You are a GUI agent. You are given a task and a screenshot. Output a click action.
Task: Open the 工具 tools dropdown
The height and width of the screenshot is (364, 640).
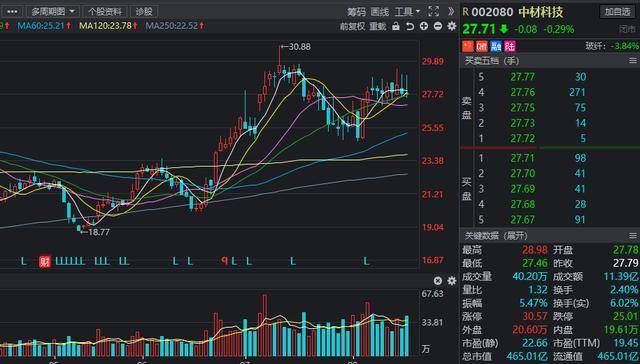pyautogui.click(x=407, y=12)
